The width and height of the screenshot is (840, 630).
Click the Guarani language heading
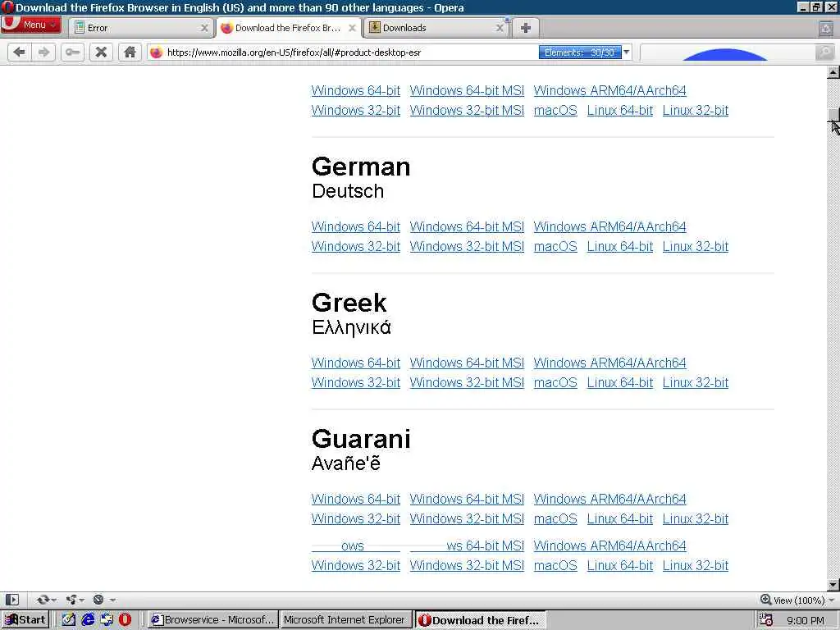361,439
